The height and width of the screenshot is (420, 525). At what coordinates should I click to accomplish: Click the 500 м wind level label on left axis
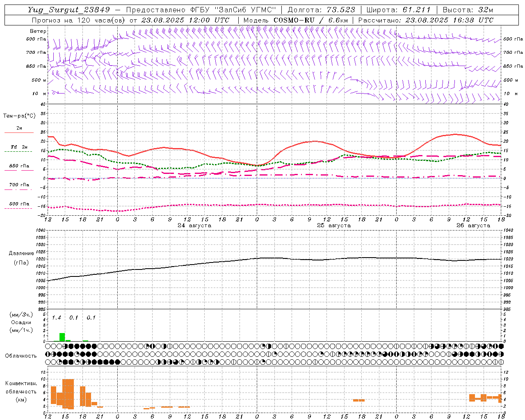pyautogui.click(x=39, y=80)
